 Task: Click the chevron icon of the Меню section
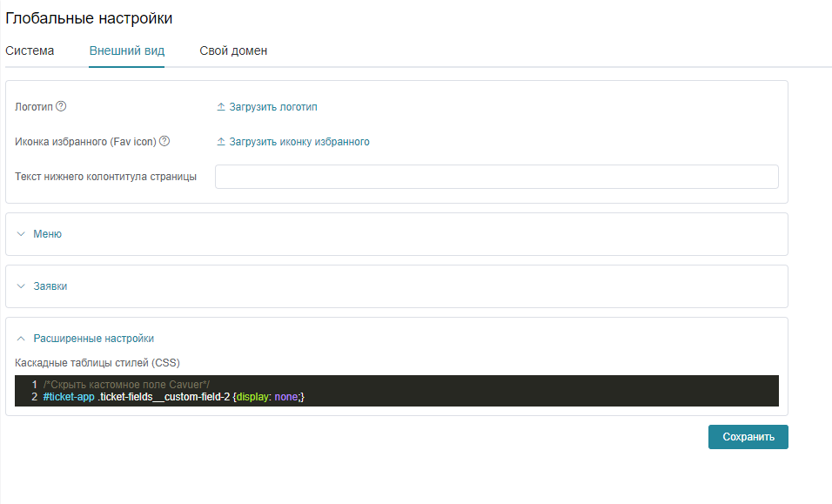pos(21,234)
